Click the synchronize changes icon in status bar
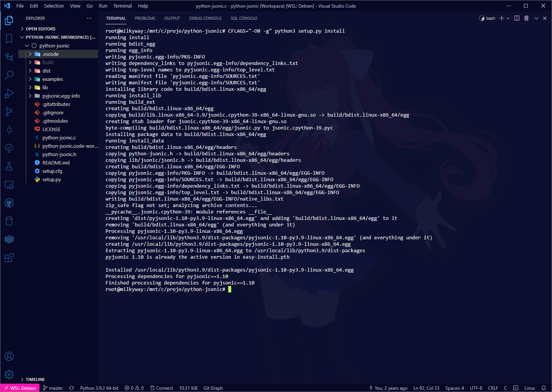The image size is (552, 392). click(x=71, y=388)
